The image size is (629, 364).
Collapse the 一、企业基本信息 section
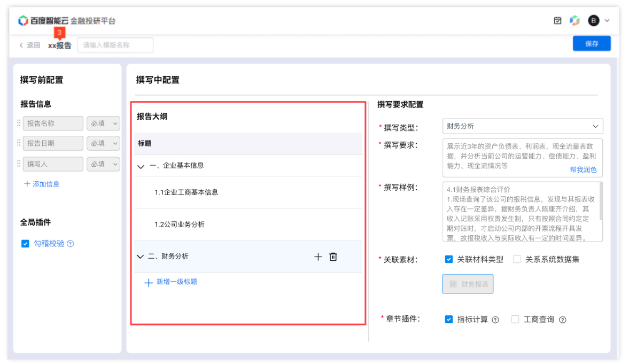coord(141,166)
